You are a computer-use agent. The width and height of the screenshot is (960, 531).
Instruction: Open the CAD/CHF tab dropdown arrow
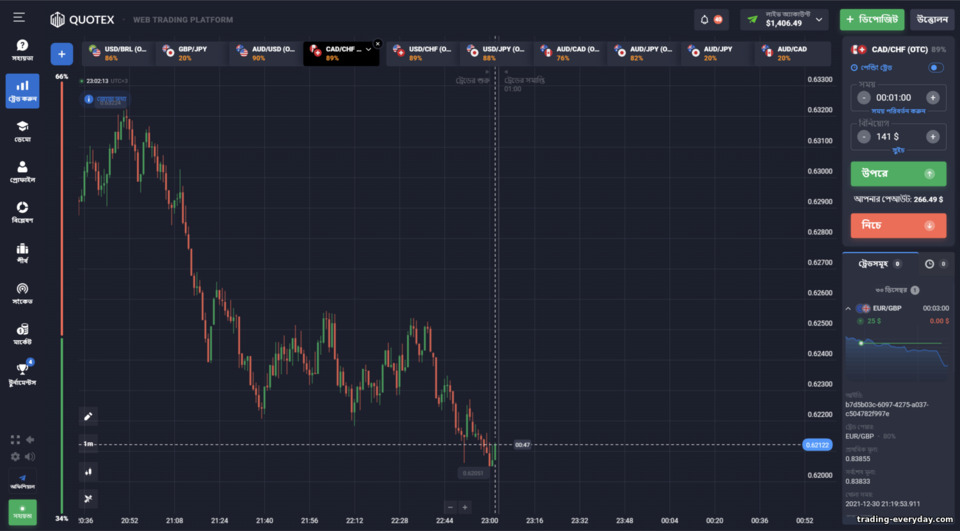point(369,50)
